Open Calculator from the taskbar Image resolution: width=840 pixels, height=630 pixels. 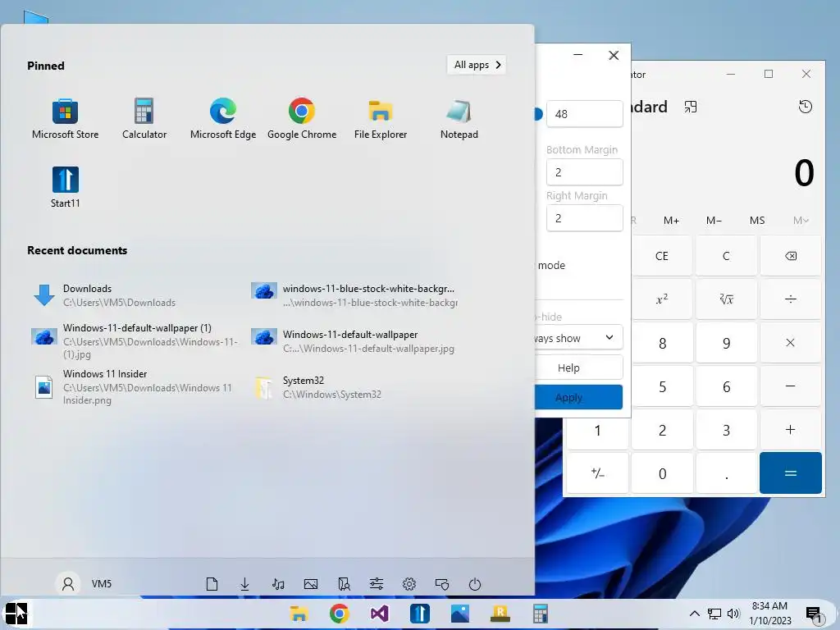(x=540, y=614)
